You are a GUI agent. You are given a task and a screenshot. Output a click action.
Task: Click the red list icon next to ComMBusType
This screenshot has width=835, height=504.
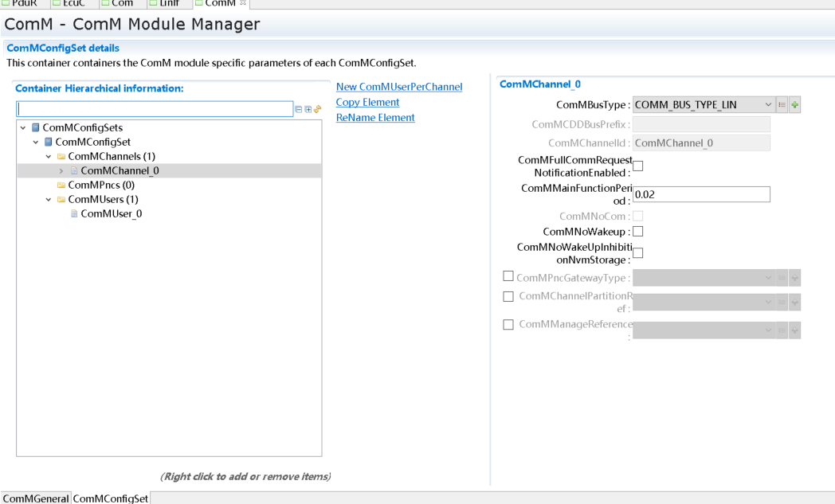782,105
